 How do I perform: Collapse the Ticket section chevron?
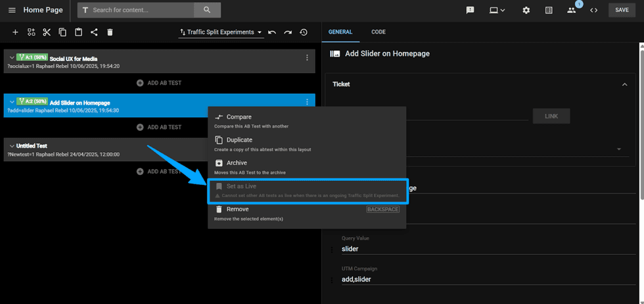625,84
